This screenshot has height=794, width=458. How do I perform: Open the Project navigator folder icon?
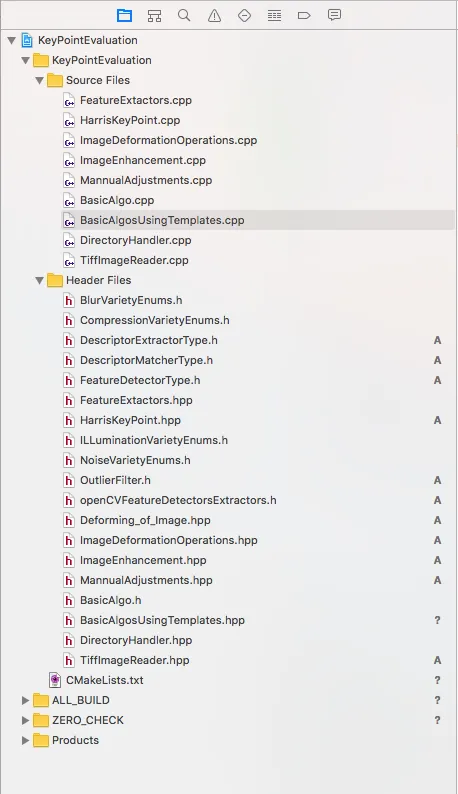coord(124,16)
